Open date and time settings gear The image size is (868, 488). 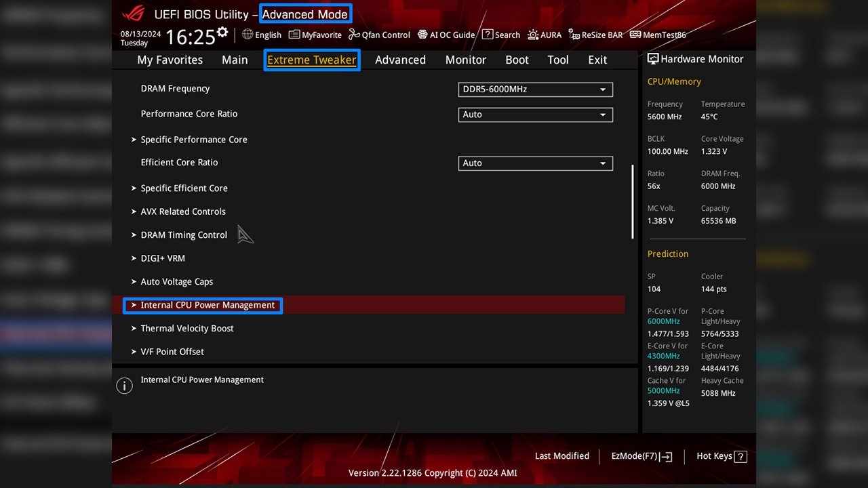click(x=222, y=33)
